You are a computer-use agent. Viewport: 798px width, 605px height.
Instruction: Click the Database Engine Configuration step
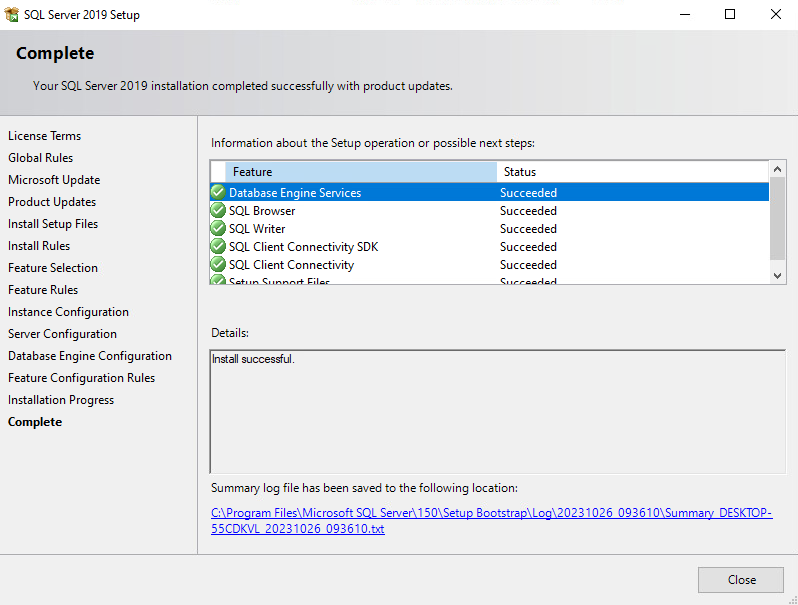[90, 356]
